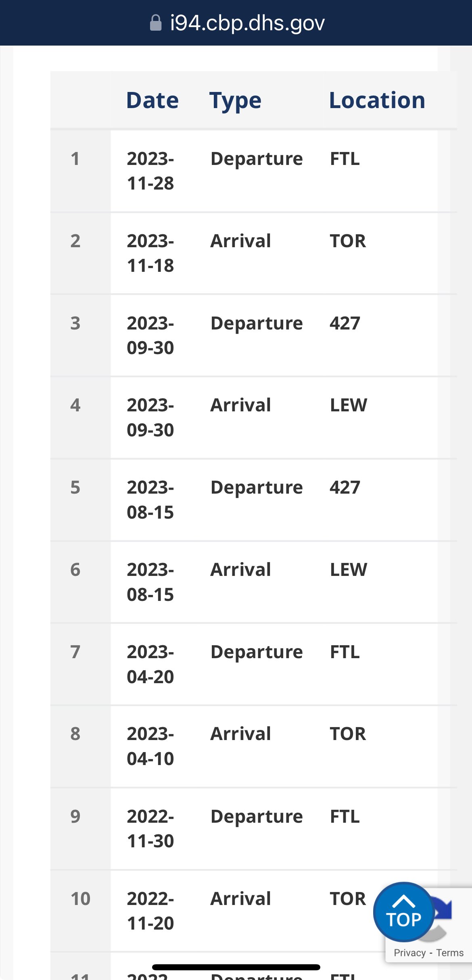Select FTL location in row 7
This screenshot has width=472, height=980.
click(345, 652)
